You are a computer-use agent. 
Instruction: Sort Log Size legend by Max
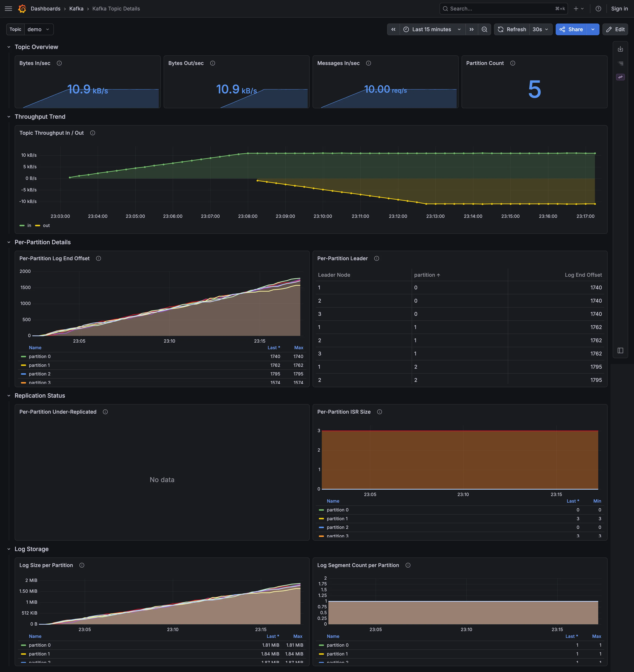coord(298,636)
